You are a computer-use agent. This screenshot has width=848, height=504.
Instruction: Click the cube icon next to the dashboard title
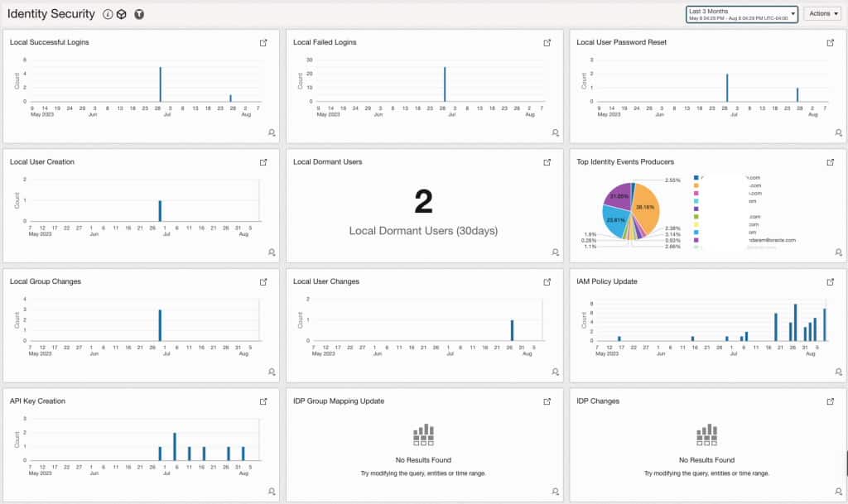(x=123, y=14)
